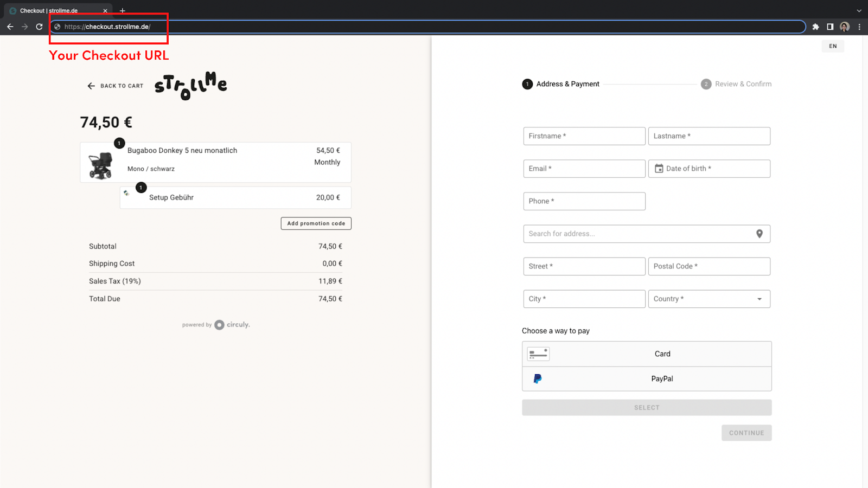Viewport: 868px width, 488px height.
Task: Click the 54,50 € Monthly price
Action: point(328,156)
